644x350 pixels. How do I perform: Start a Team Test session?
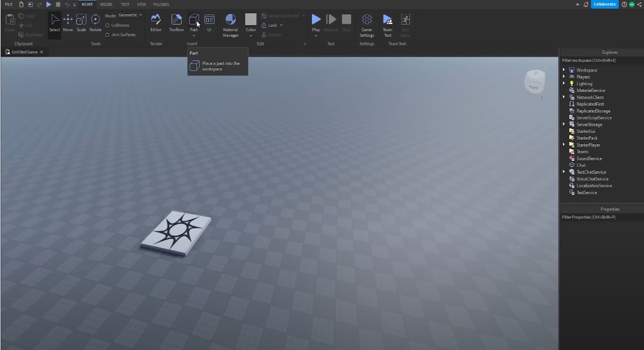coord(388,25)
